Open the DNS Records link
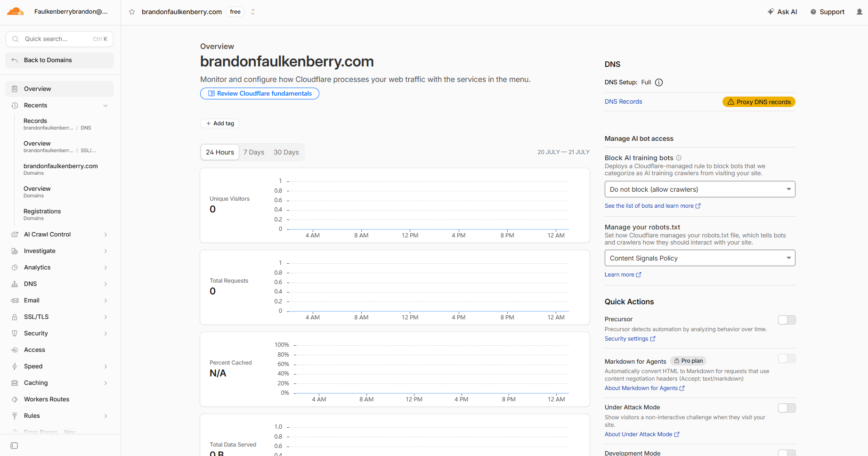 pyautogui.click(x=623, y=102)
